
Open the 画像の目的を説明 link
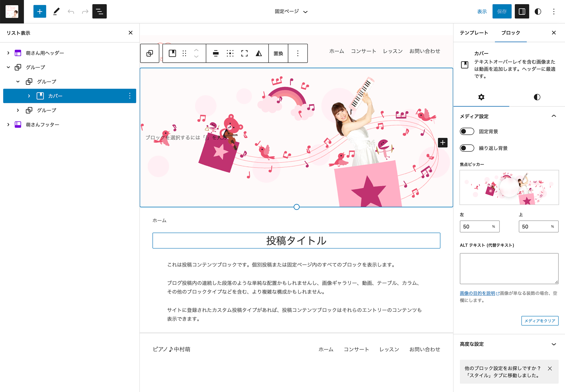click(x=477, y=293)
